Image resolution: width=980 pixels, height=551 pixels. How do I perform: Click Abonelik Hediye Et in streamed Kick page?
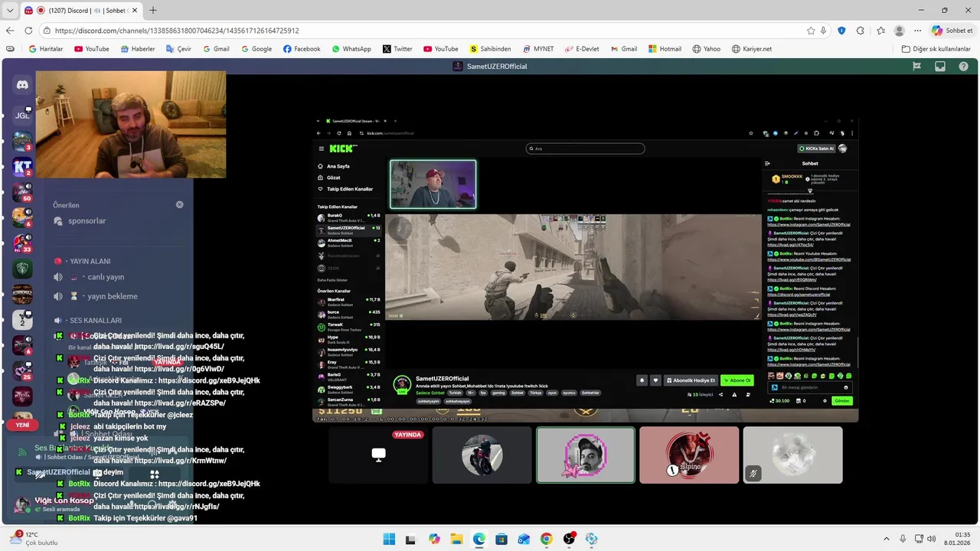coord(691,380)
